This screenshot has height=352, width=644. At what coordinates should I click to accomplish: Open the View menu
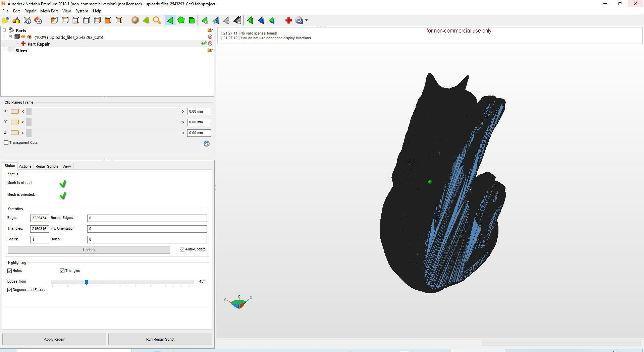(66, 11)
